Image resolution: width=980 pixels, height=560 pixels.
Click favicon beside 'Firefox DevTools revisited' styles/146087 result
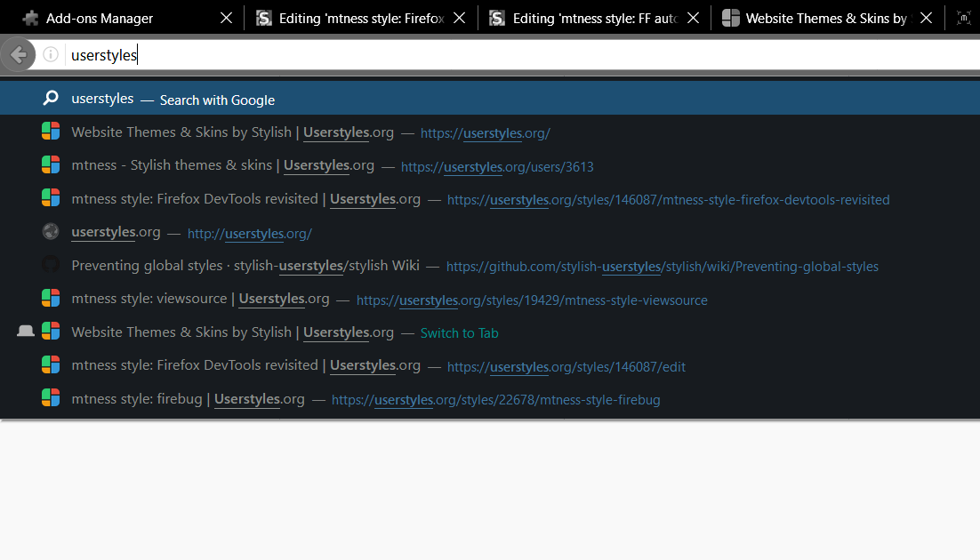point(51,198)
